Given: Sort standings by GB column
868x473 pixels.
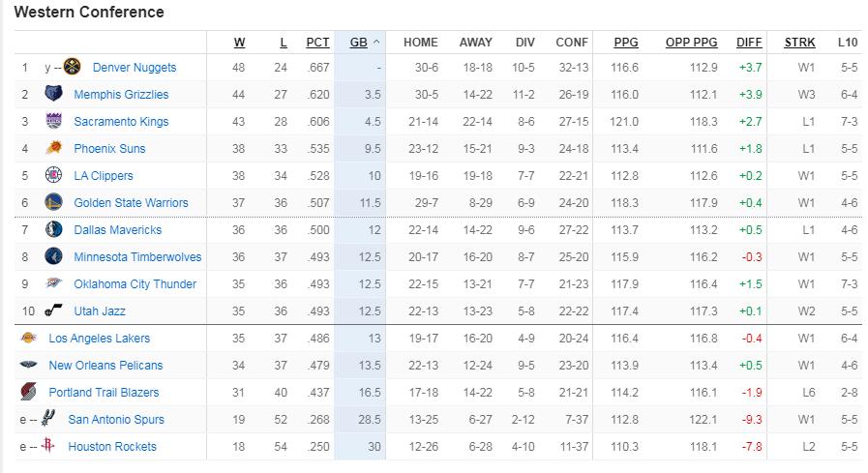Looking at the screenshot, I should 358,43.
